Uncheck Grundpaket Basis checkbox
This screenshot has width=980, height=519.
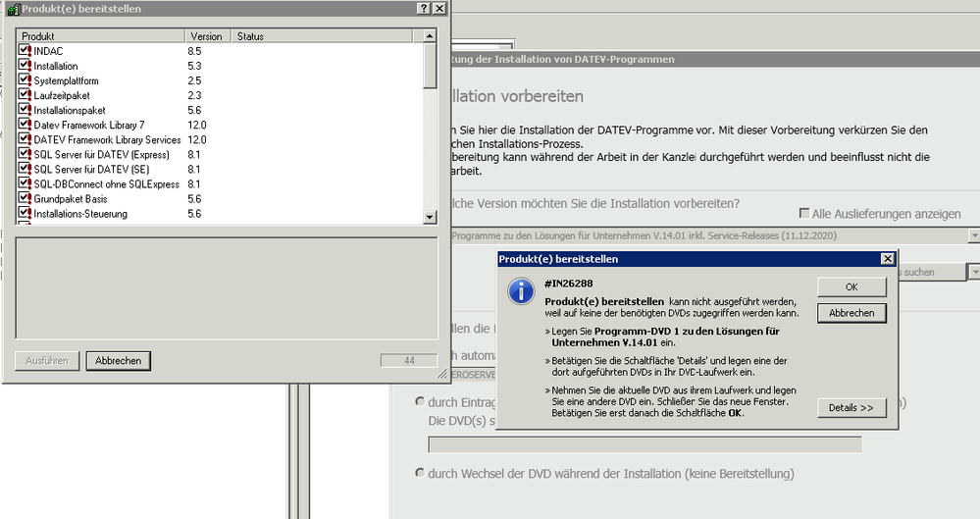click(x=25, y=198)
